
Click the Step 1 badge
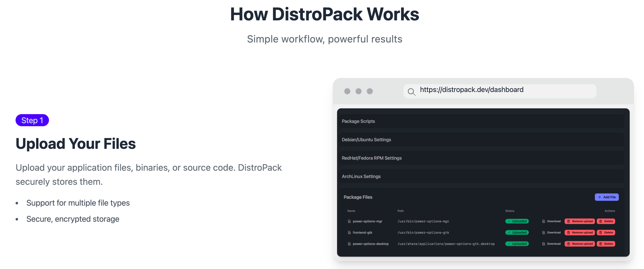click(32, 120)
